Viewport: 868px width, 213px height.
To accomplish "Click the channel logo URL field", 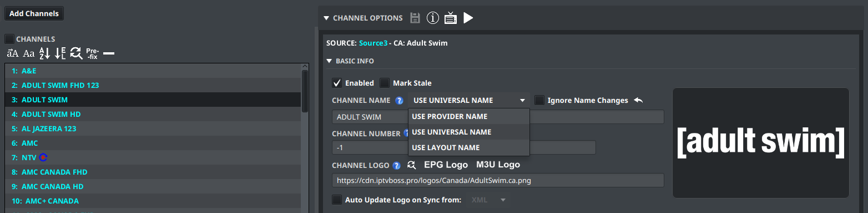I will [x=498, y=180].
